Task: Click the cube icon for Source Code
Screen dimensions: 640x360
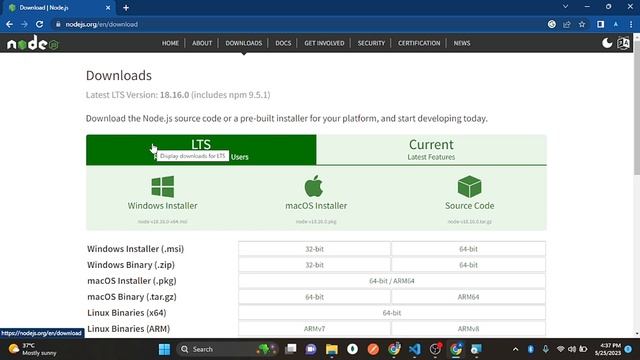Action: tap(469, 187)
